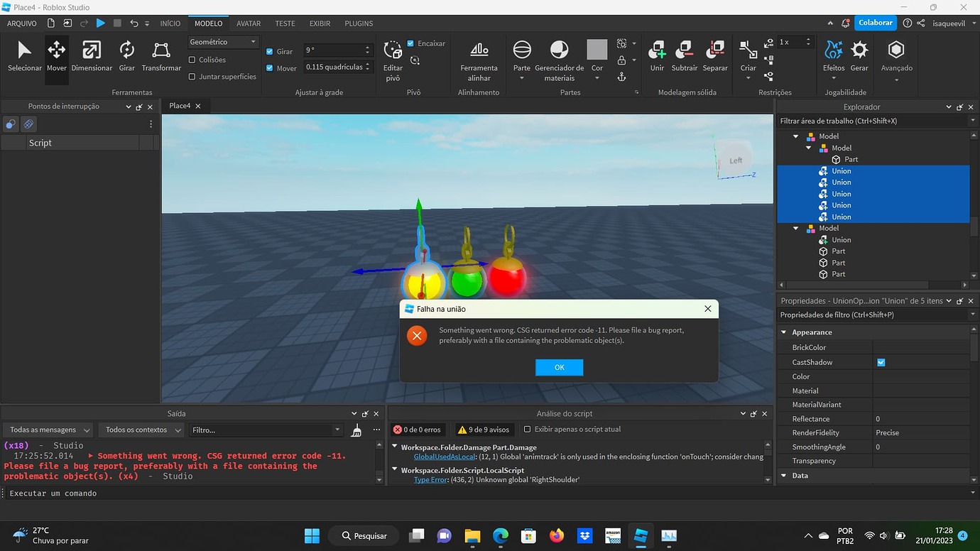Open the Criar constraint tool

[748, 57]
